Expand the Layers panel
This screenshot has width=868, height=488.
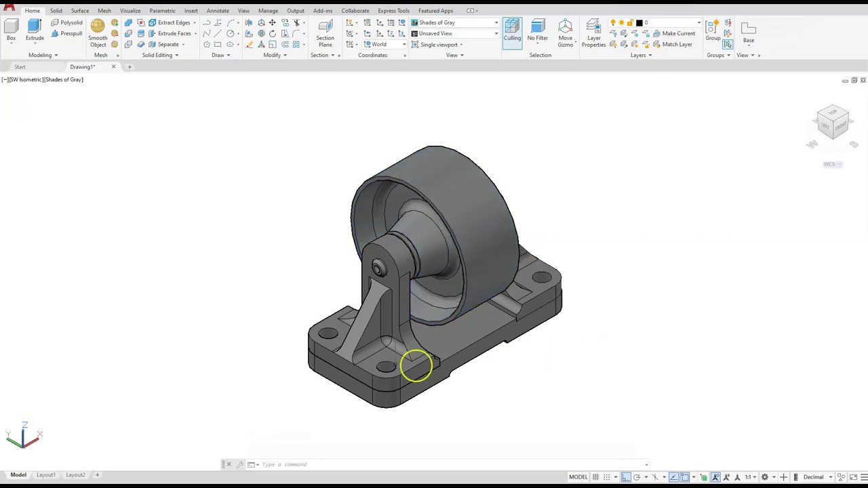641,55
